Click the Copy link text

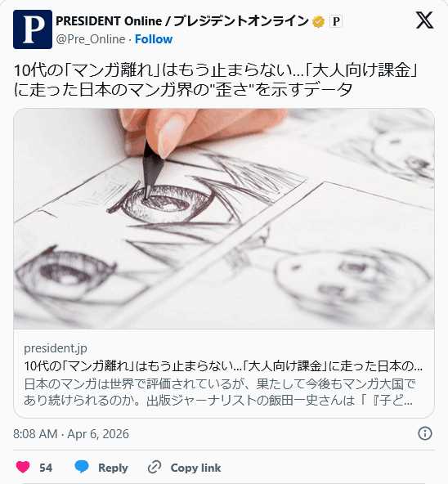coord(195,468)
